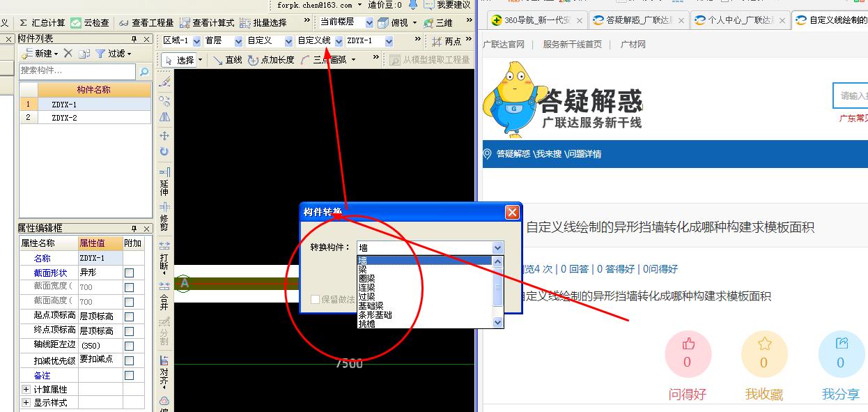This screenshot has height=412, width=868.
Task: Select the 直线 line drawing tool
Action: (227, 60)
